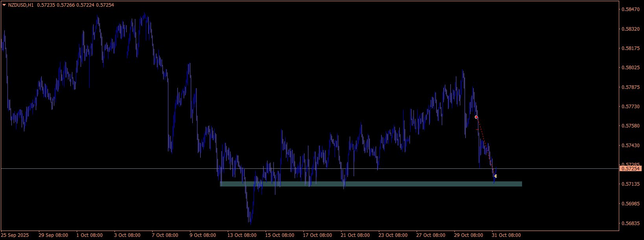Click the red dotted trade line

pos(485,146)
